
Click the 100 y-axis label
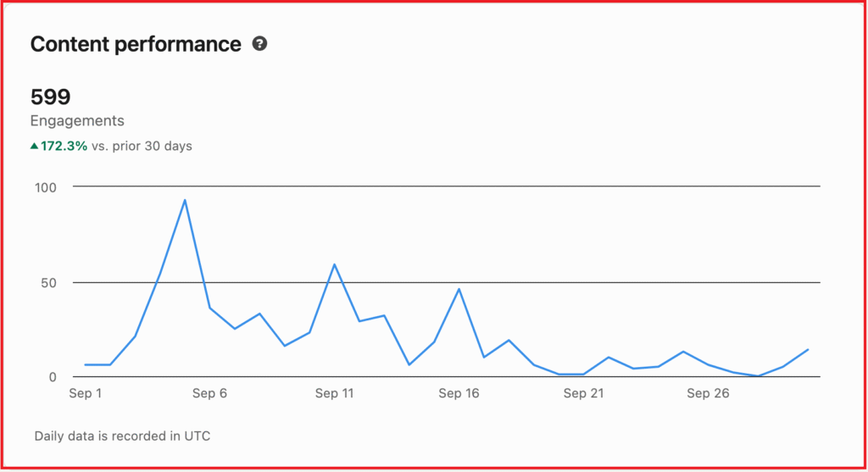click(44, 186)
